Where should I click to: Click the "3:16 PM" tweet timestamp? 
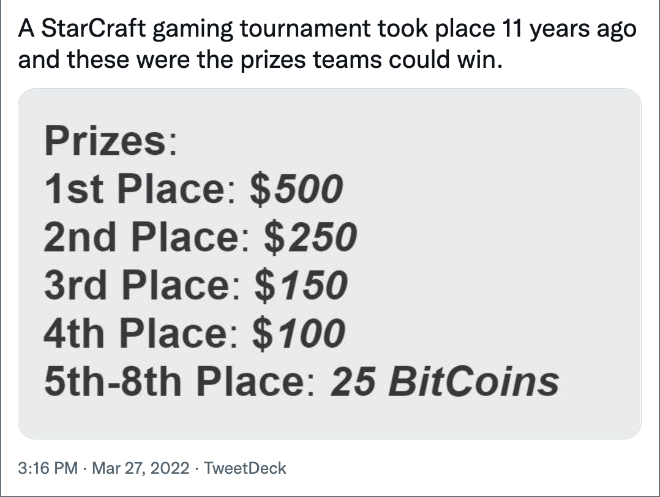pyautogui.click(x=45, y=467)
